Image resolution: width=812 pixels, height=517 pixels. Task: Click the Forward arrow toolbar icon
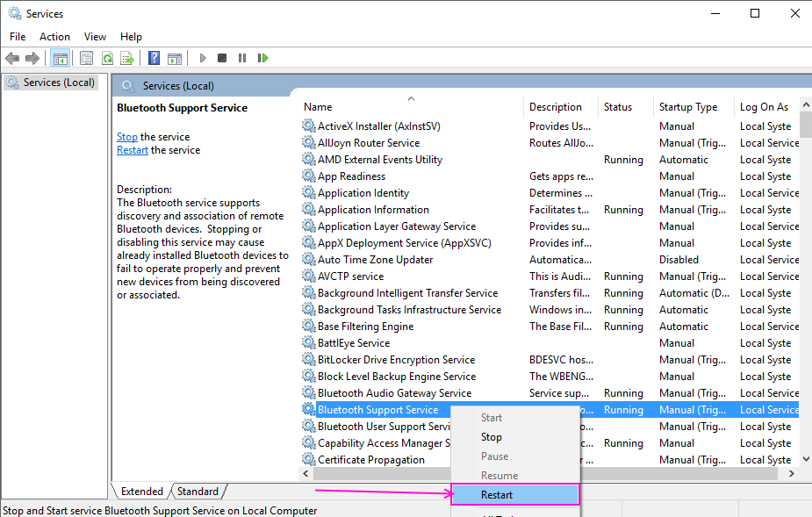[32, 59]
